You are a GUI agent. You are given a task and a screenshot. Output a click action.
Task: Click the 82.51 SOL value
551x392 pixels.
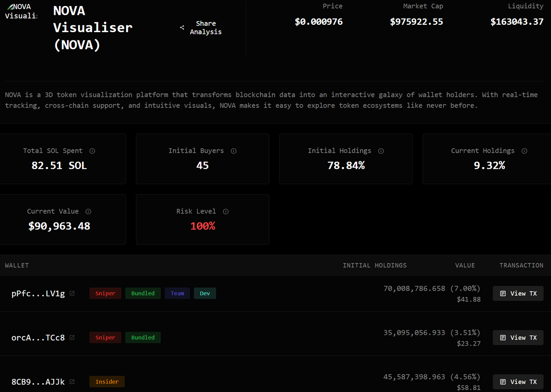[59, 166]
